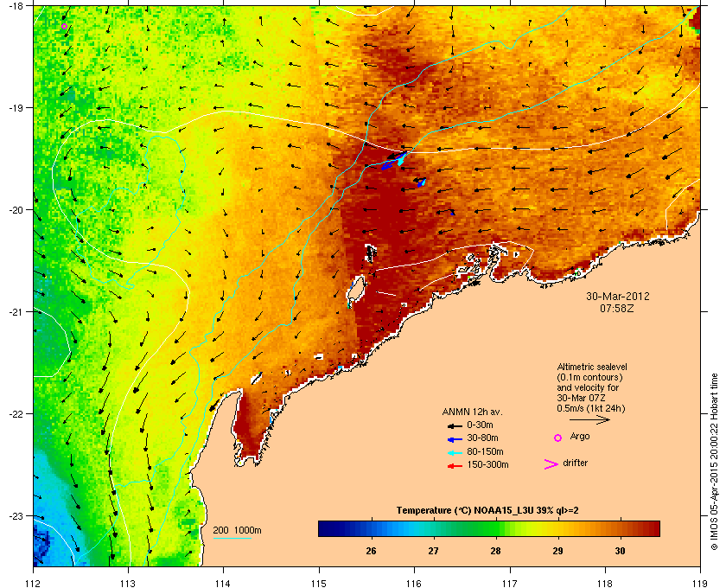
Task: Click the red 150-300m legend arrow
Action: coord(455,466)
